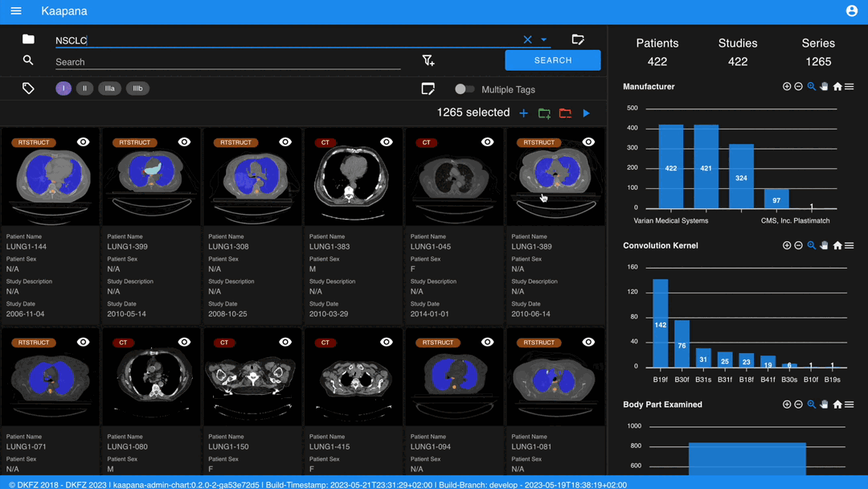Image resolution: width=868 pixels, height=489 pixels.
Task: Zoom out on the Body Part Examined chart
Action: [x=798, y=405]
